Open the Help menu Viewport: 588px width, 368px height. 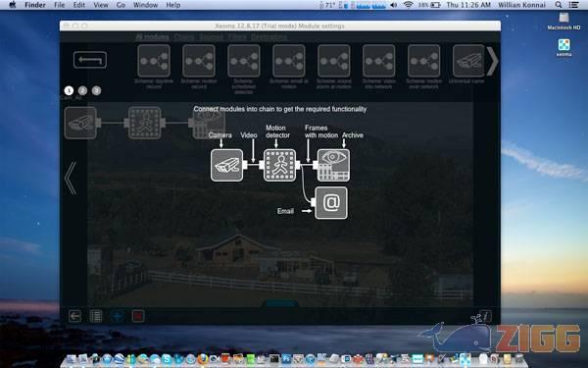pos(173,5)
